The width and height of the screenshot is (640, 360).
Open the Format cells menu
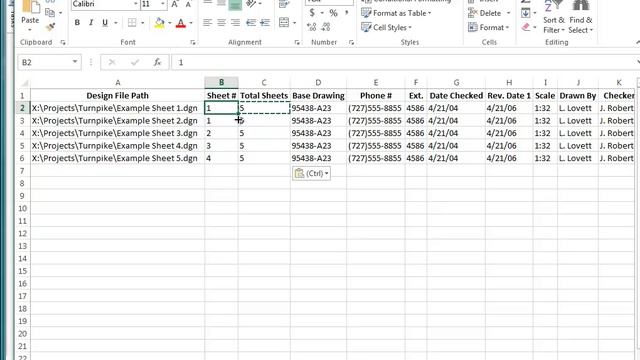point(489,27)
